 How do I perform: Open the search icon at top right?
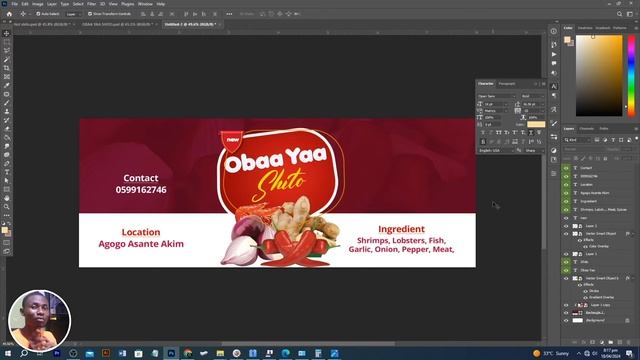(619, 14)
